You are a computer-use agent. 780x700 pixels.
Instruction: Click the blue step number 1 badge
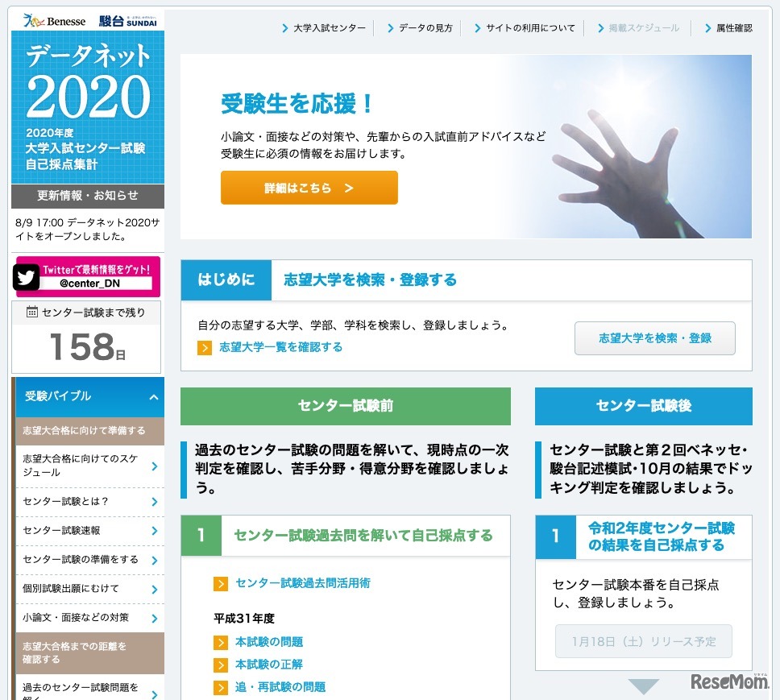(x=554, y=536)
